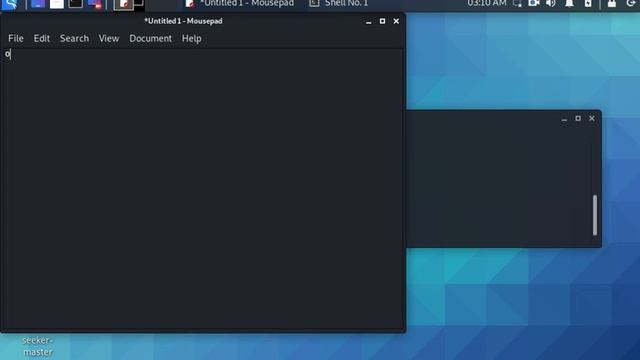Minimize the terminal window behind Mousepad
Screen dimensions: 640x360
point(564,119)
